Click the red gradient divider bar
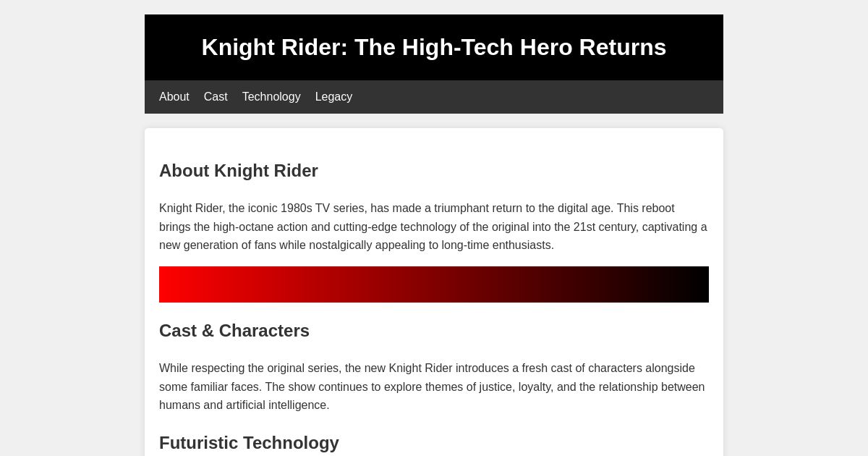Screen dimensions: 868x456 [x=434, y=284]
